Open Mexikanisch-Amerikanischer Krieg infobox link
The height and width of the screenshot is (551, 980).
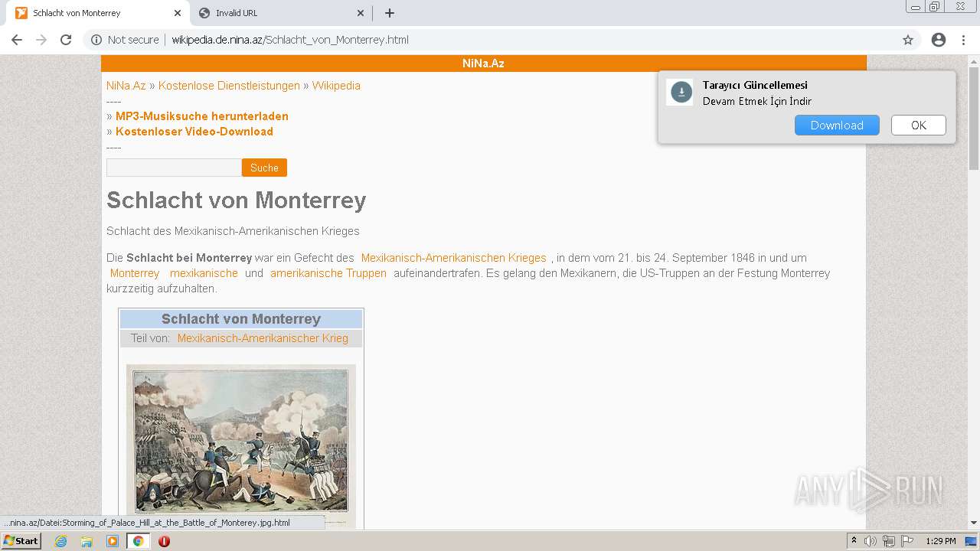pos(263,338)
